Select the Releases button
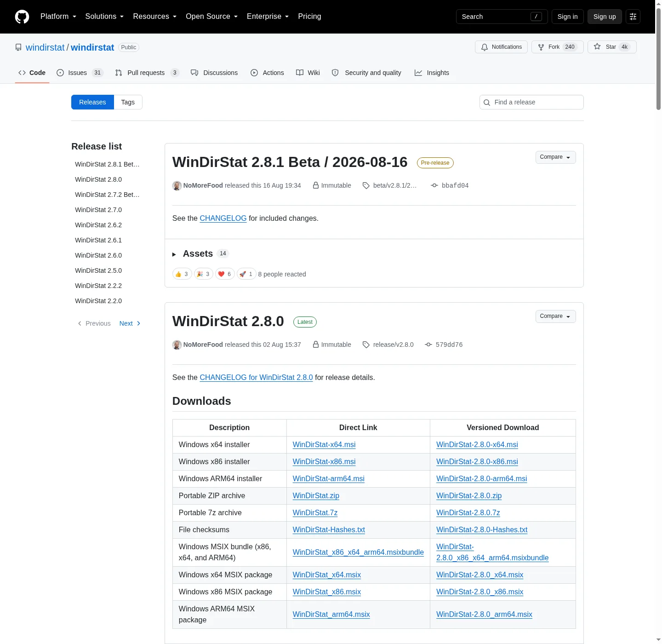 [92, 102]
